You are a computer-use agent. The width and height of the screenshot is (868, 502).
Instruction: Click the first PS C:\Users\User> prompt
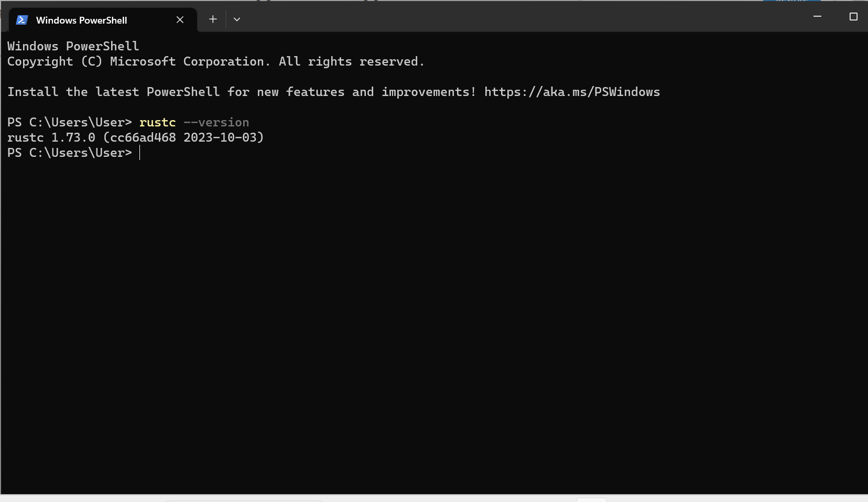(69, 123)
